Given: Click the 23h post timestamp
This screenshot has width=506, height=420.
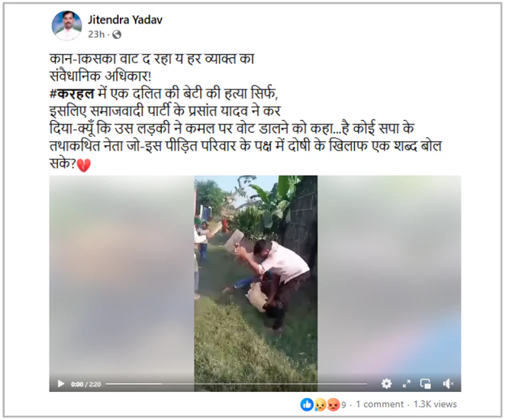Looking at the screenshot, I should 96,34.
